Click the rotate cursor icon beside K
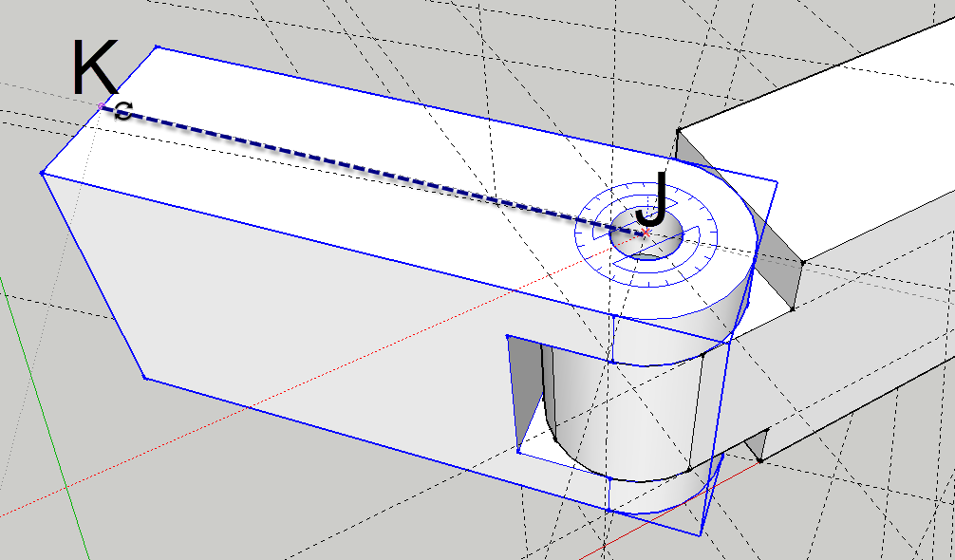Screen dimensions: 955x560 click(x=122, y=112)
